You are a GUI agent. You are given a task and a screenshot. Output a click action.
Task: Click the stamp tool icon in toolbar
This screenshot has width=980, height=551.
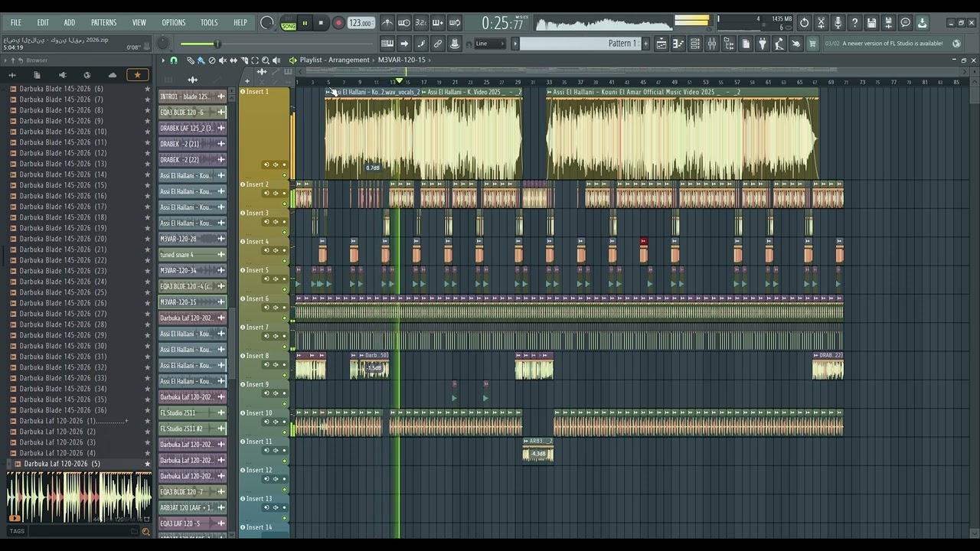pos(455,44)
